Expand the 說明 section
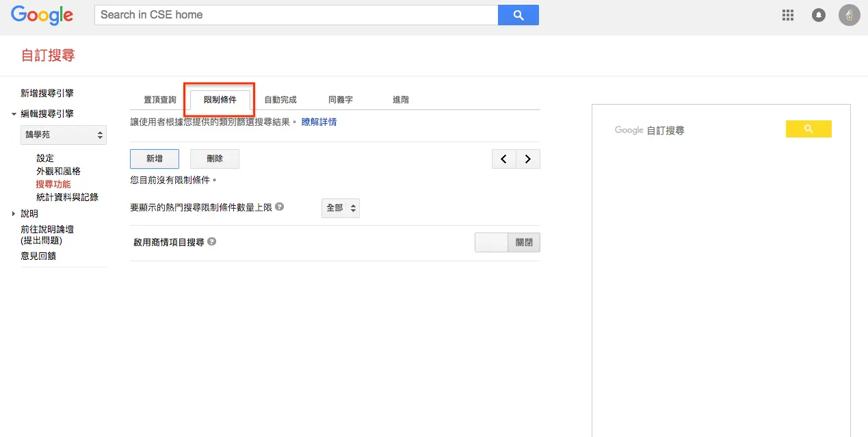This screenshot has height=437, width=868. pos(14,214)
